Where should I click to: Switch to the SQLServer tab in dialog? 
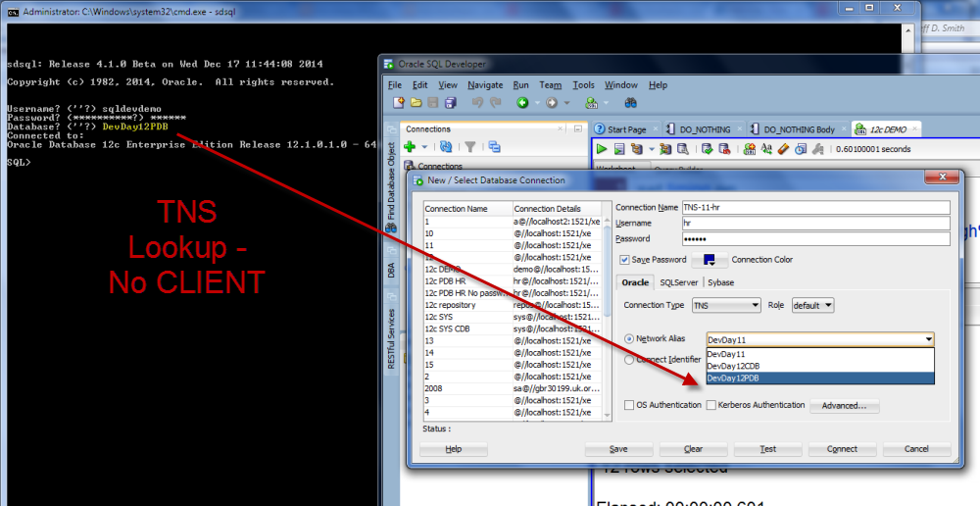(x=679, y=282)
